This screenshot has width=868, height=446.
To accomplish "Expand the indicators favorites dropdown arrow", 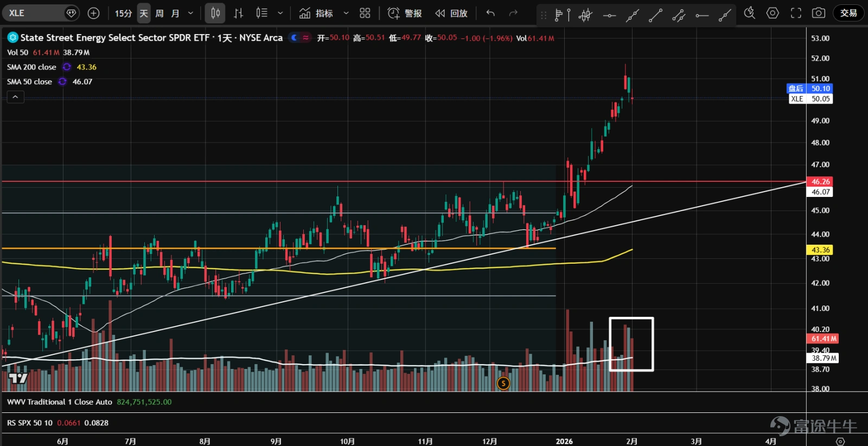I will (x=346, y=13).
